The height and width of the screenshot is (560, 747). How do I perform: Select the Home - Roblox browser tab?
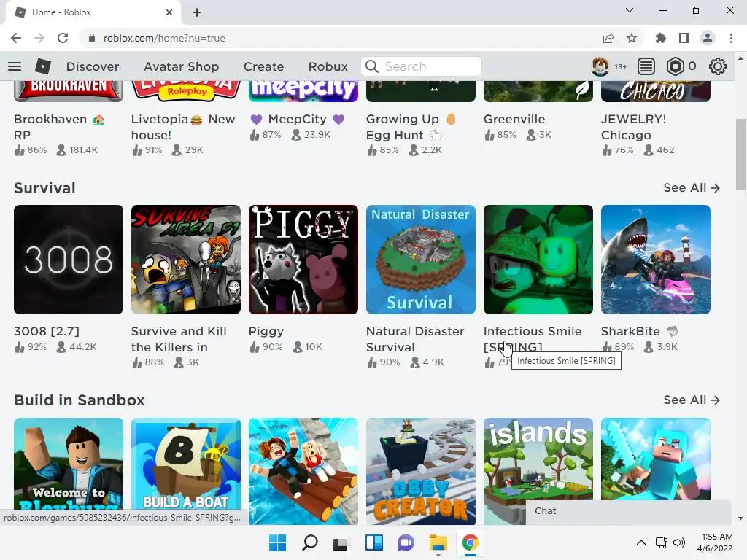click(93, 12)
